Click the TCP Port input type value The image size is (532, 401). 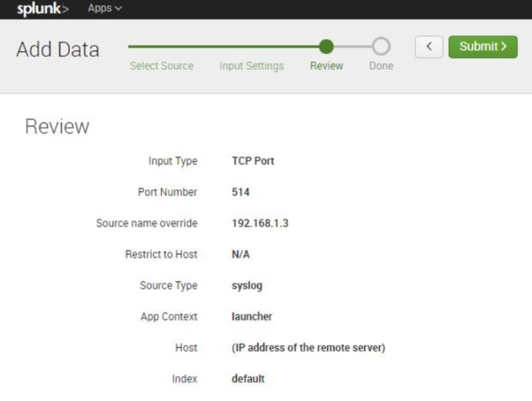pyautogui.click(x=253, y=161)
